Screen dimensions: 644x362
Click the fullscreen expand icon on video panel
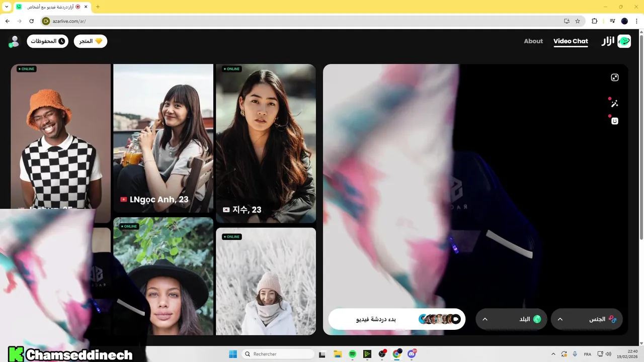point(614,77)
